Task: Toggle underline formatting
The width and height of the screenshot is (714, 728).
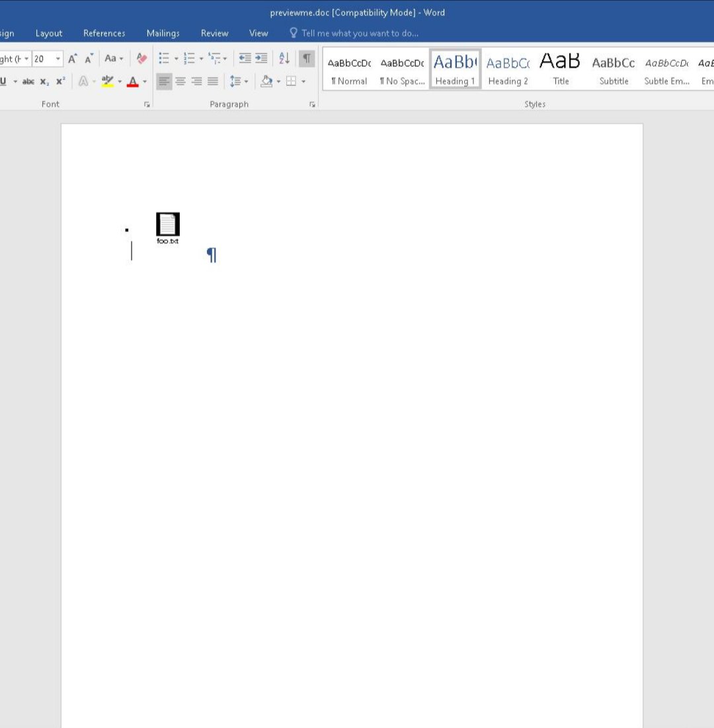Action: click(4, 81)
